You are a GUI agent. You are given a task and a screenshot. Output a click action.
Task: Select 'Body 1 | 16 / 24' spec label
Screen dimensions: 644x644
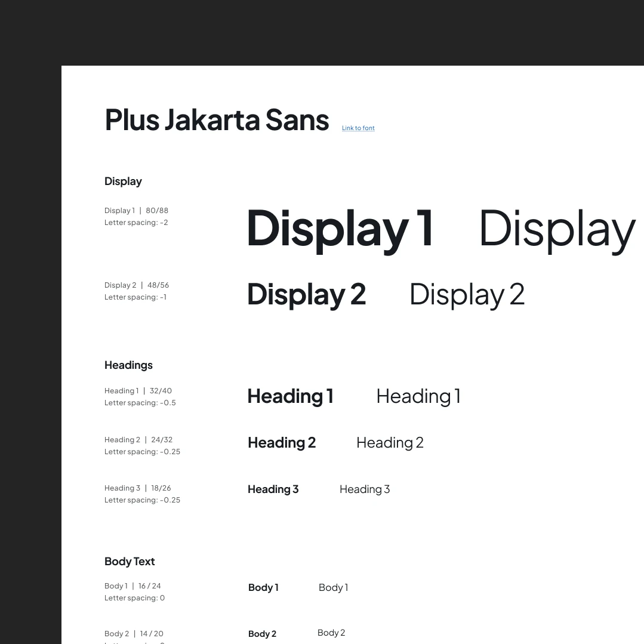point(133,586)
